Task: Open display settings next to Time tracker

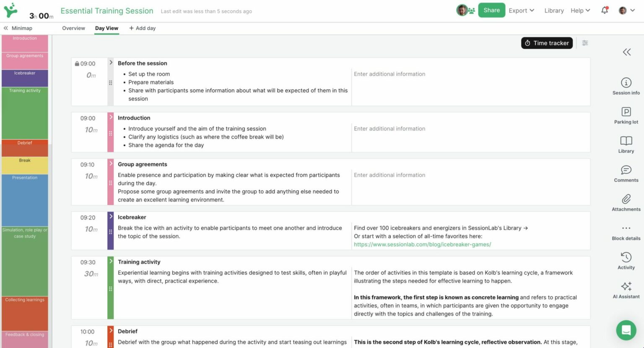Action: pyautogui.click(x=585, y=43)
